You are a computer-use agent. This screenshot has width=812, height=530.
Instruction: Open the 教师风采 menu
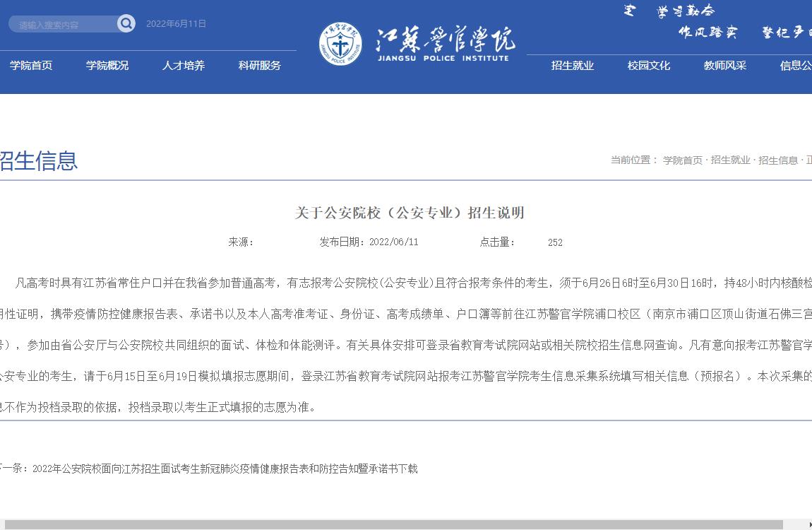(725, 66)
